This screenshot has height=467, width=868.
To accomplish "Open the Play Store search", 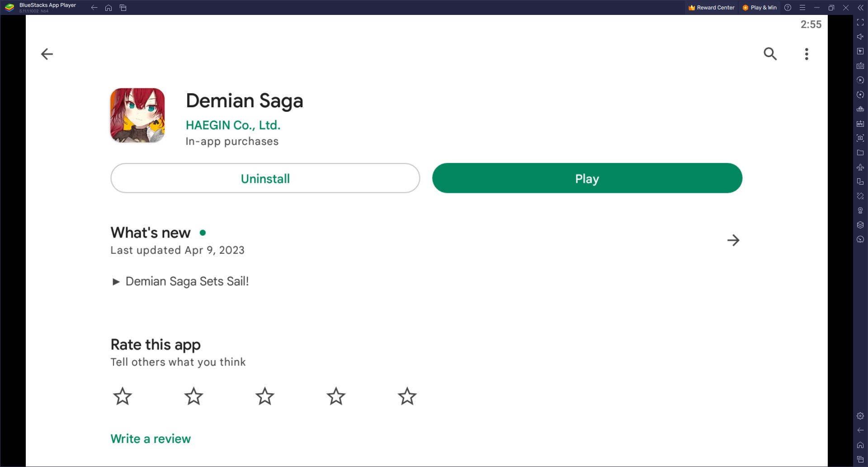I will (x=770, y=54).
